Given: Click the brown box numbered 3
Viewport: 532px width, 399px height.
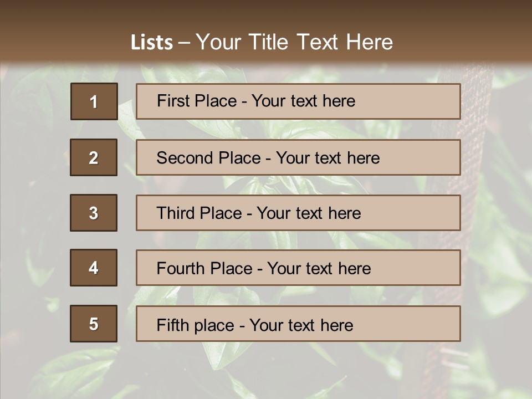Looking at the screenshot, I should [93, 213].
